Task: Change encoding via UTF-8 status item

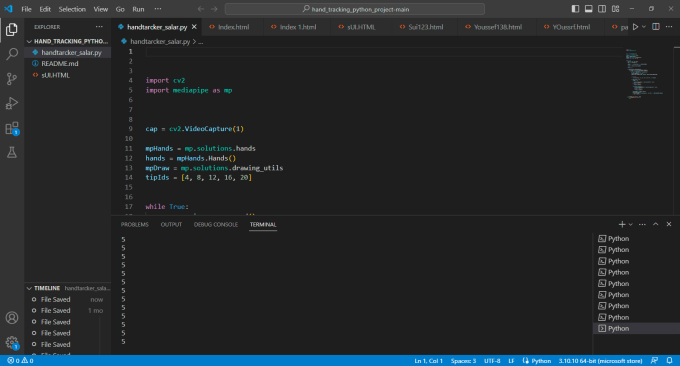Action: pos(492,361)
